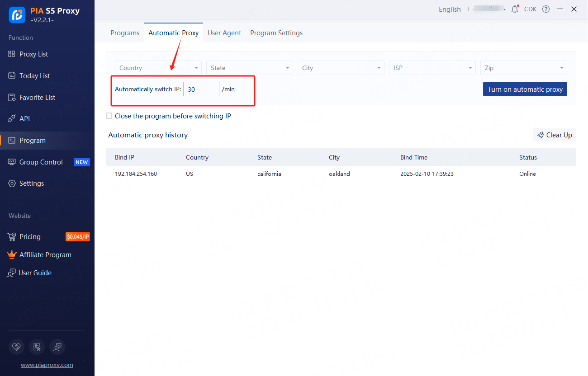This screenshot has height=376, width=588.
Task: Click the help question mark icon
Action: coord(546,9)
